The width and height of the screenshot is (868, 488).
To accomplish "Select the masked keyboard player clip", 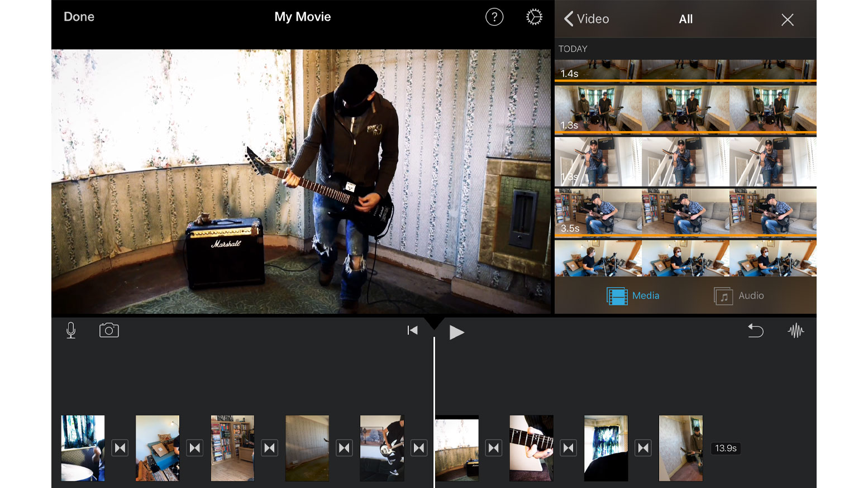I will (685, 258).
